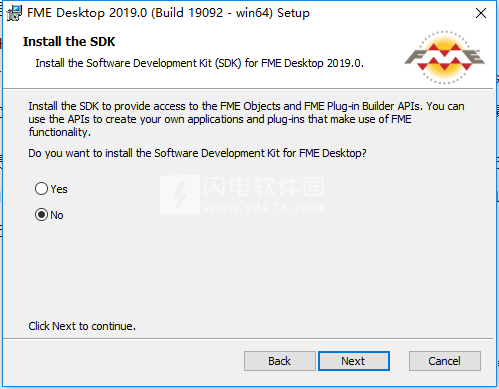Click the FME Desktop 2019.0 Setup title text

pyautogui.click(x=168, y=13)
